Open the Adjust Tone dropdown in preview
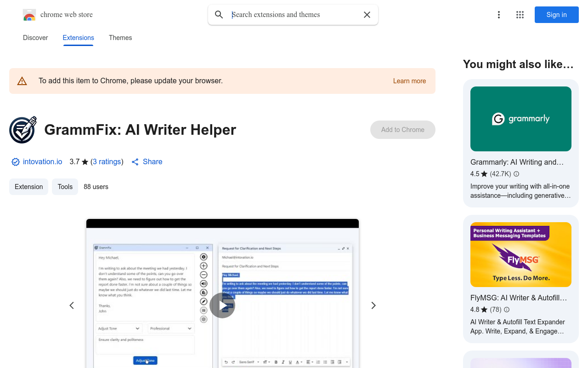This screenshot has width=588, height=368. [x=119, y=328]
